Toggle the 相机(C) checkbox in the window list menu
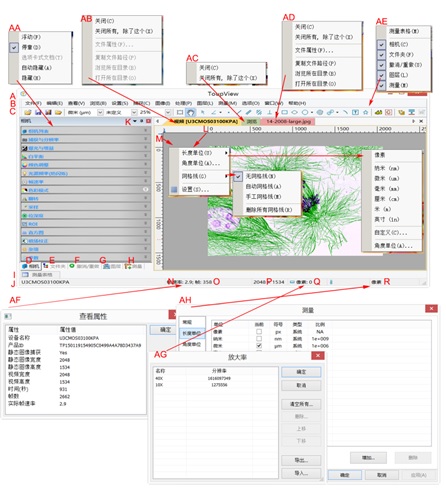The image size is (446, 491). pos(382,44)
